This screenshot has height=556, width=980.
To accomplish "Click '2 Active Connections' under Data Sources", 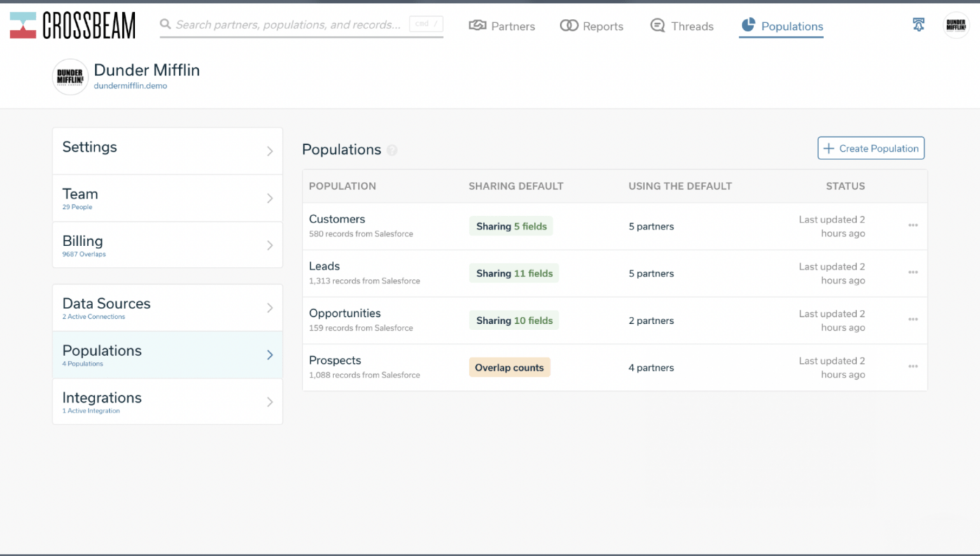I will click(x=94, y=316).
